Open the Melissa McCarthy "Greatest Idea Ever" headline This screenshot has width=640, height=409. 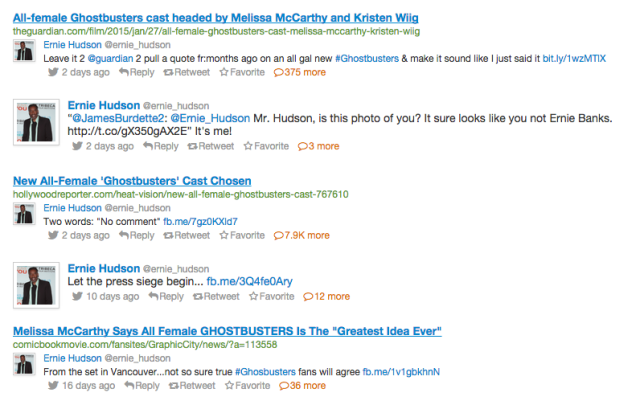(227, 330)
